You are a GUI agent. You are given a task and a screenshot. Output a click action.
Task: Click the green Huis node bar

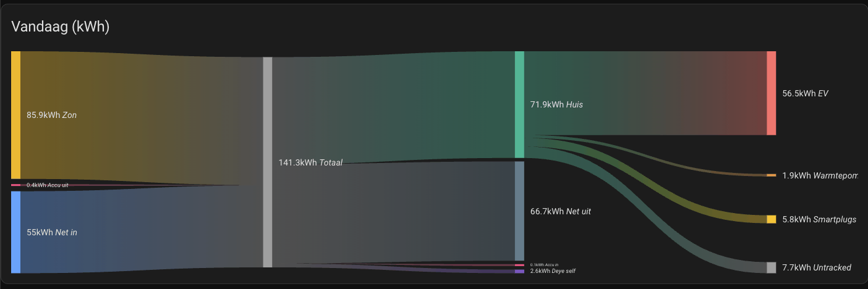519,105
